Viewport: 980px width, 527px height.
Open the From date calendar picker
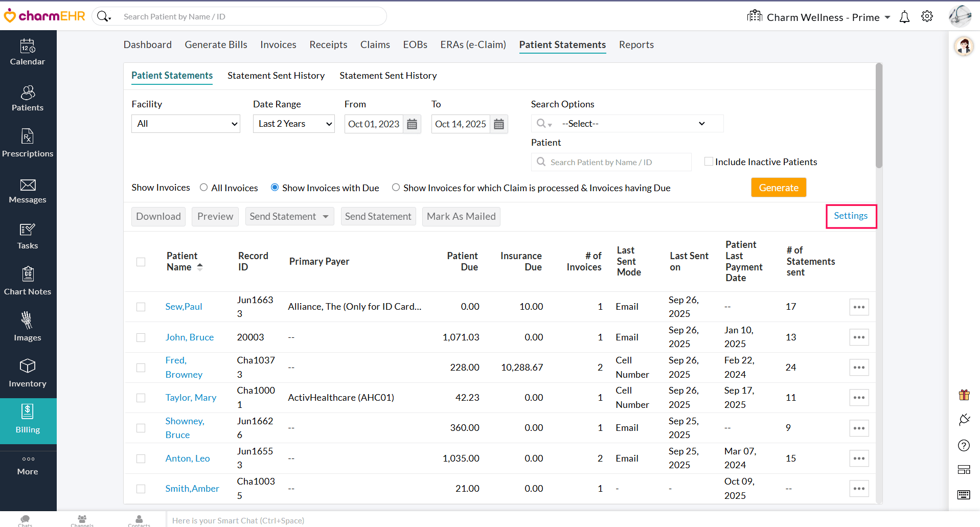coord(412,124)
